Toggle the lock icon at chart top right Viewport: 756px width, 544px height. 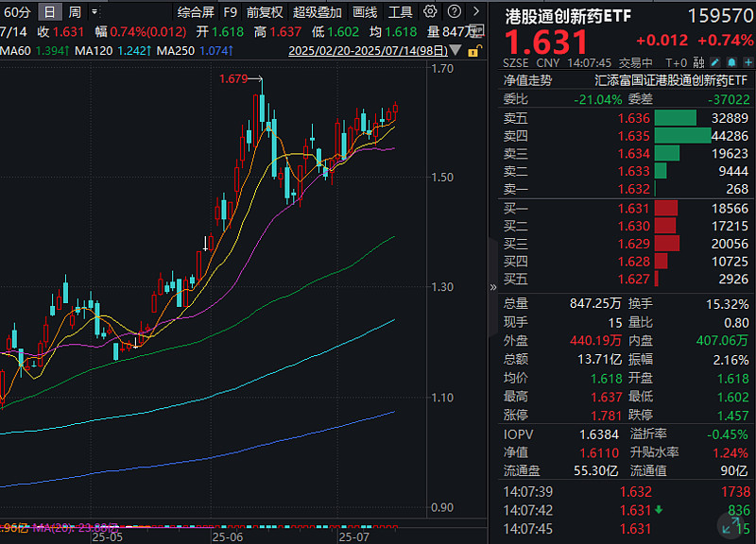[472, 52]
